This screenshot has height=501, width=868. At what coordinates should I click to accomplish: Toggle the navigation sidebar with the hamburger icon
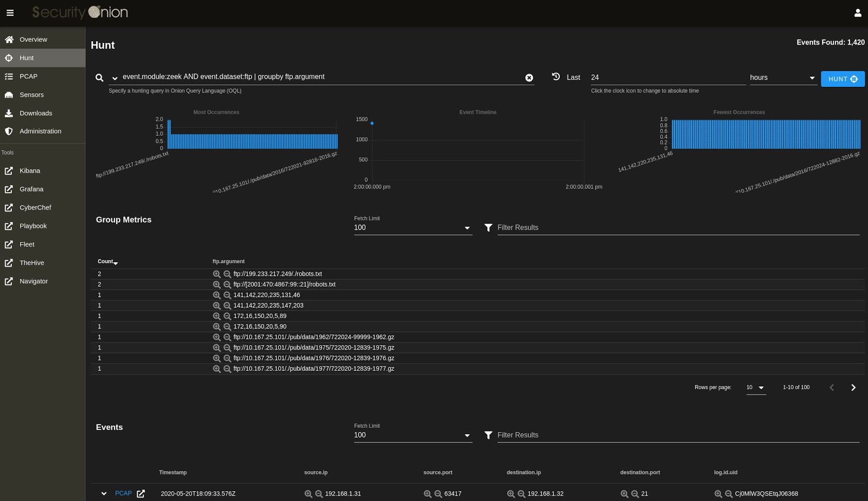click(10, 12)
